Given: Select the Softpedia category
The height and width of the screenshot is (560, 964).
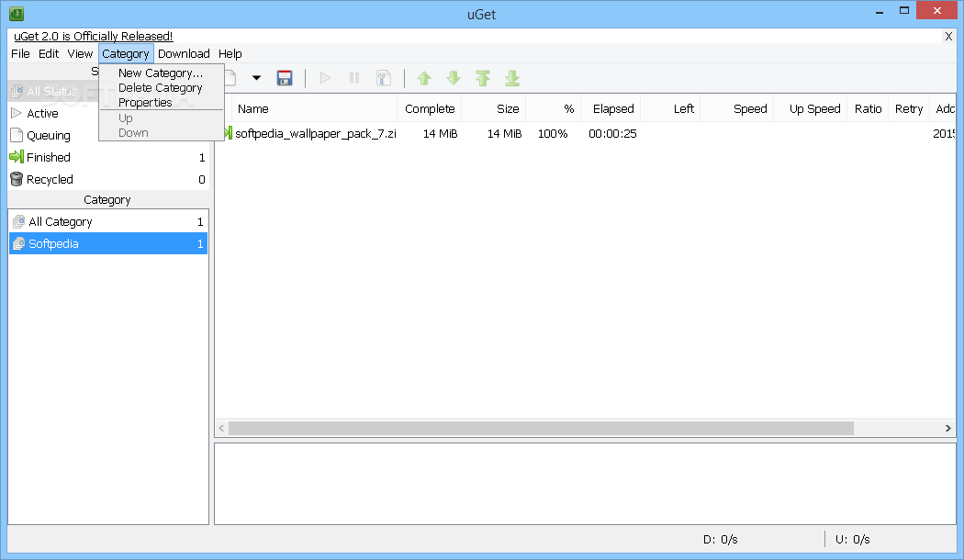Looking at the screenshot, I should point(109,244).
